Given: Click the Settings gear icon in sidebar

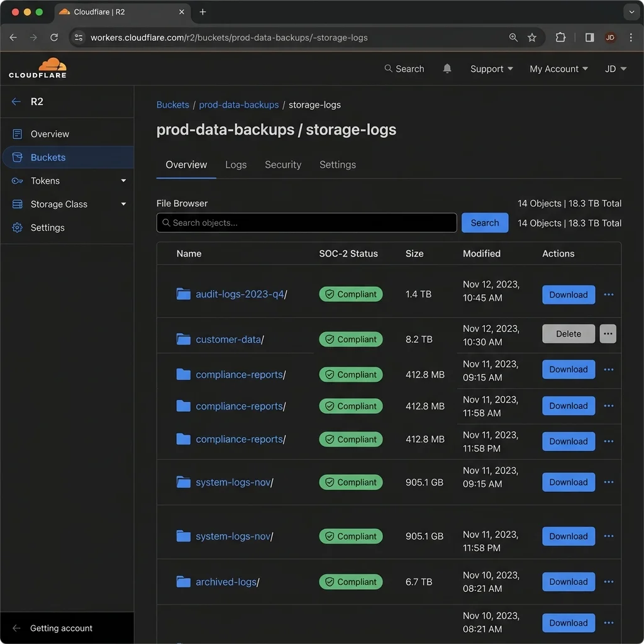Looking at the screenshot, I should (17, 228).
